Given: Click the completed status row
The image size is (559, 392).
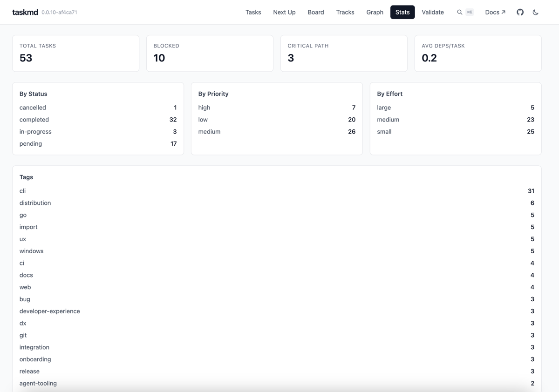Looking at the screenshot, I should click(98, 120).
